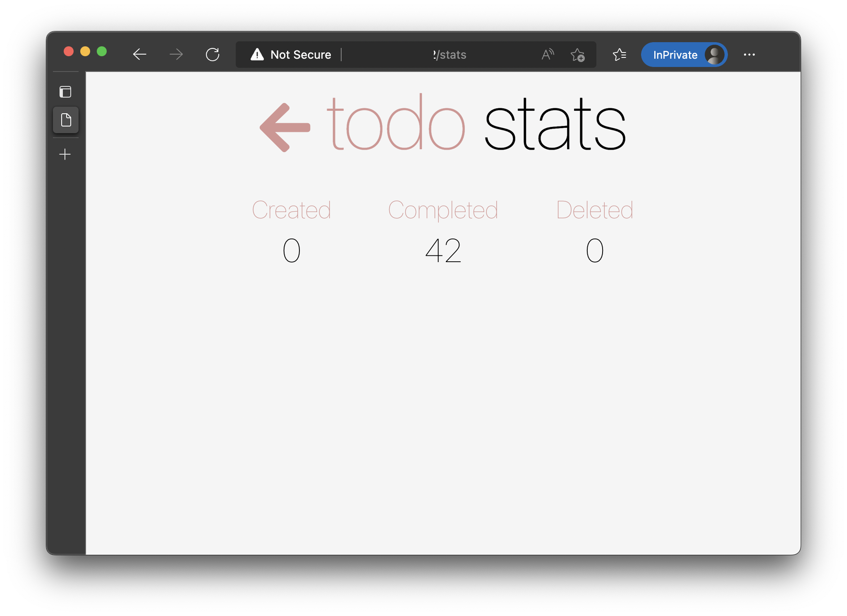Toggle the tab actions menu icon

point(65,92)
